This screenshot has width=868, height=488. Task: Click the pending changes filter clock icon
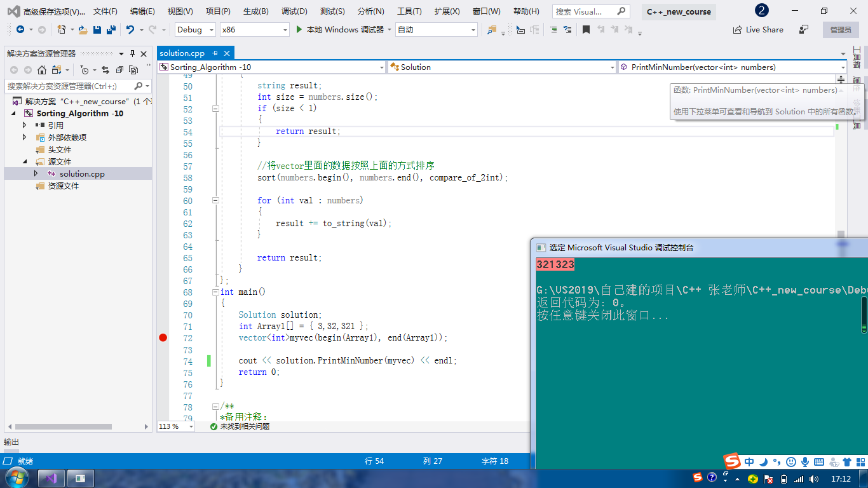pos(85,70)
